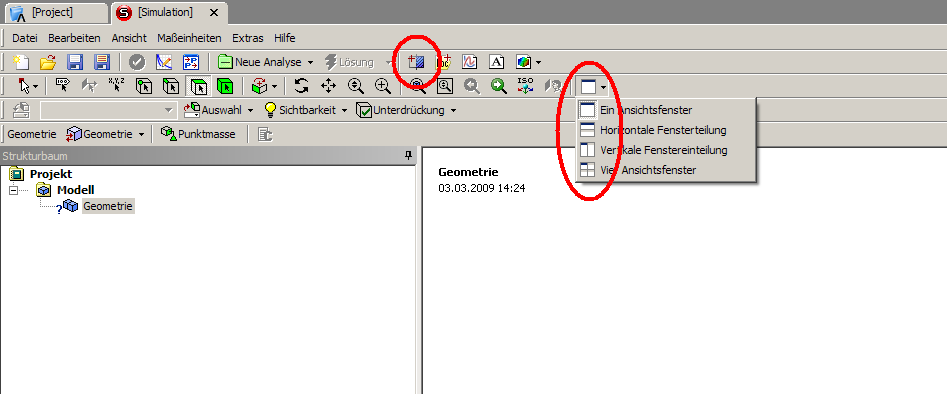Click the annotation A icon
The height and width of the screenshot is (394, 947).
point(496,62)
